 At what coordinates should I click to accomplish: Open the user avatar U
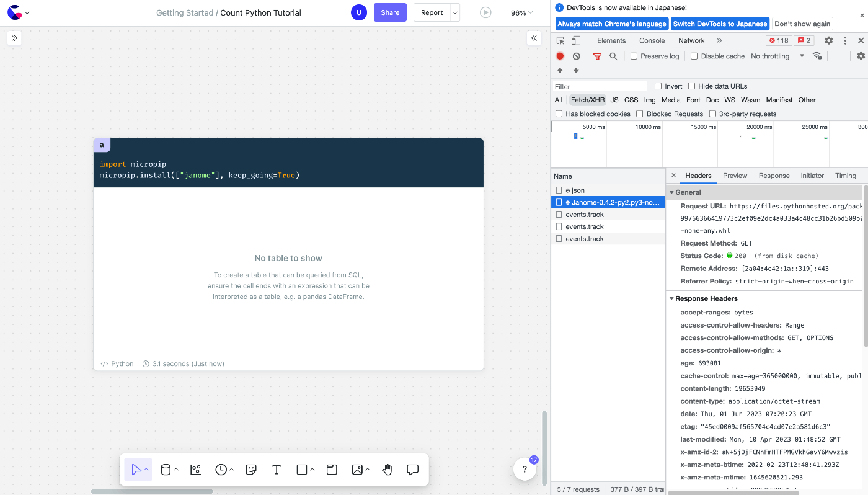coord(358,12)
